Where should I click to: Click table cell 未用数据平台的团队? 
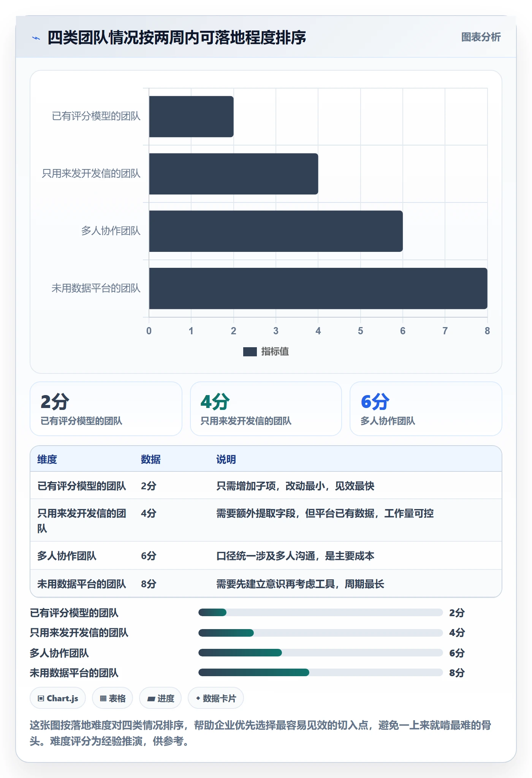point(82,584)
